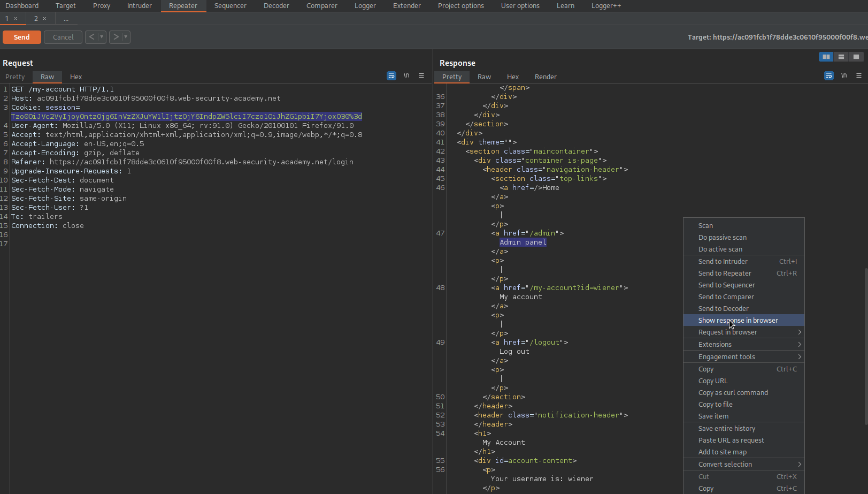Screen dimensions: 868x494
Task: Select Copy URL menu entry
Action: pyautogui.click(x=744, y=381)
